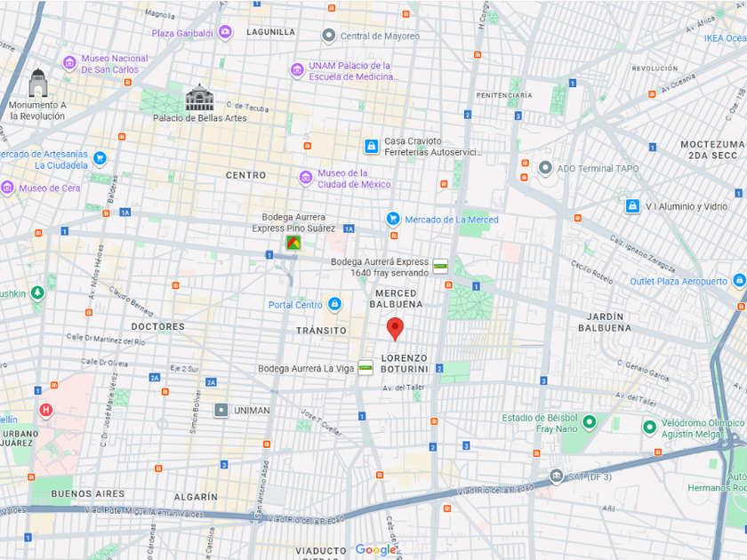
Task: Click the José T. Cuellar street label
Action: point(321,422)
